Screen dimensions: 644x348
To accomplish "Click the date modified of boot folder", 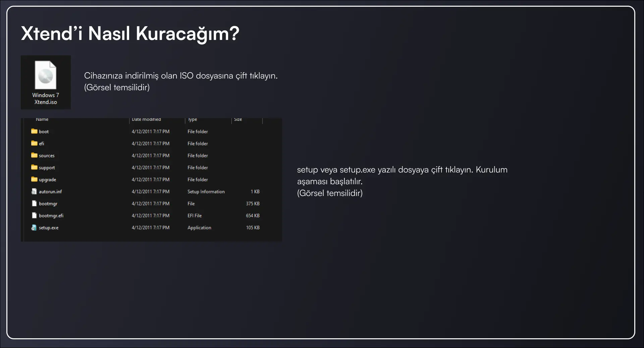I will pos(150,132).
